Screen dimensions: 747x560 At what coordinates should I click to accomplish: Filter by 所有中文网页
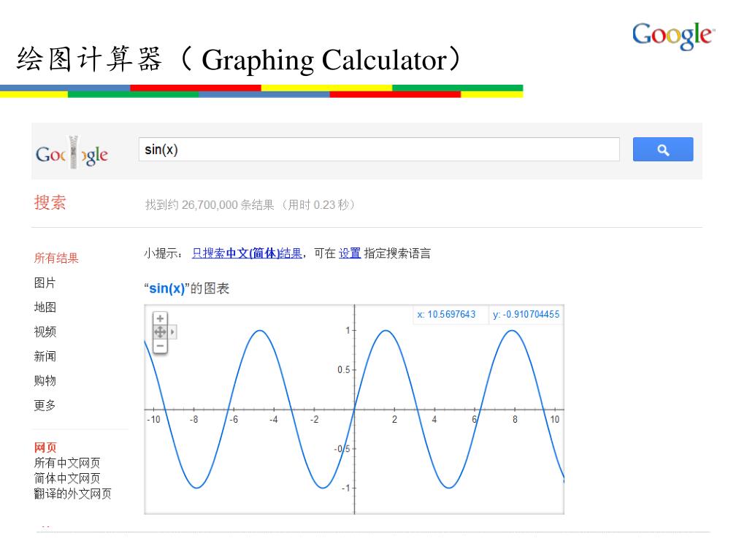[67, 463]
